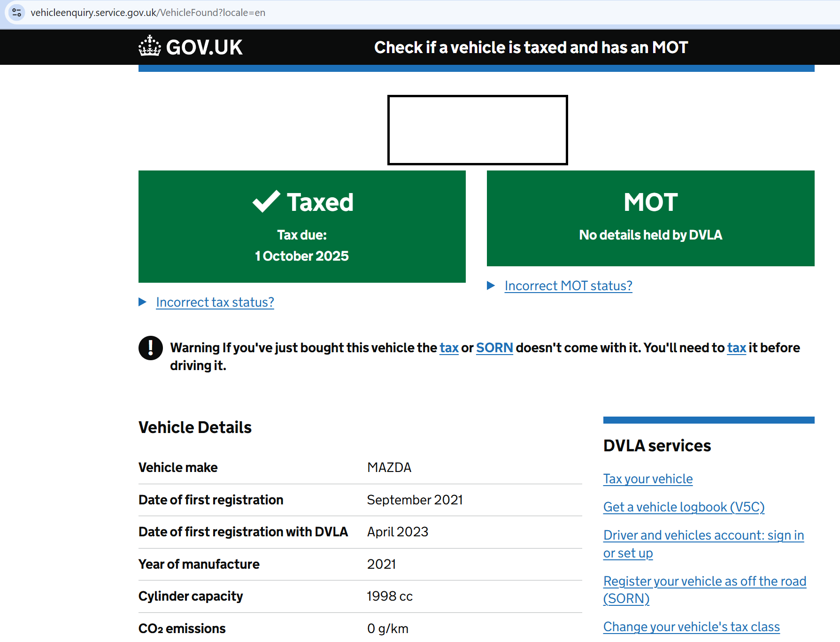Click the warning exclamation mark icon

151,348
